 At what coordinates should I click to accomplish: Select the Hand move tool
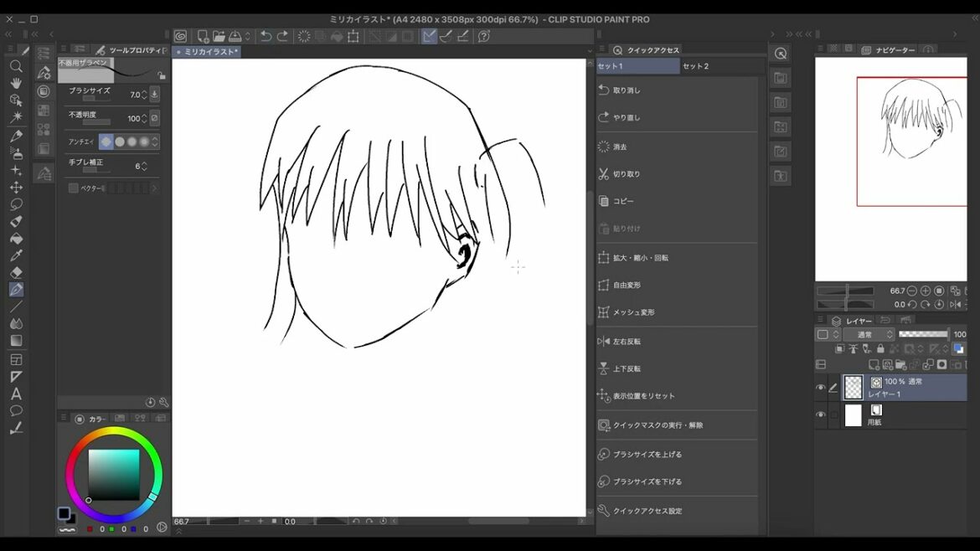(16, 83)
